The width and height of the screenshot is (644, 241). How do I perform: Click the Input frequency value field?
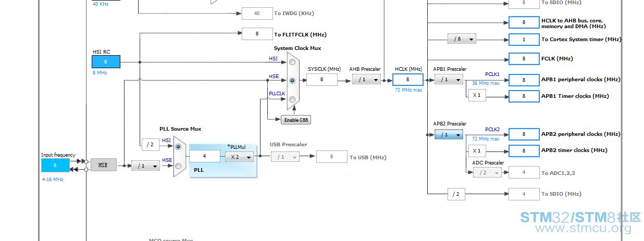tap(55, 165)
